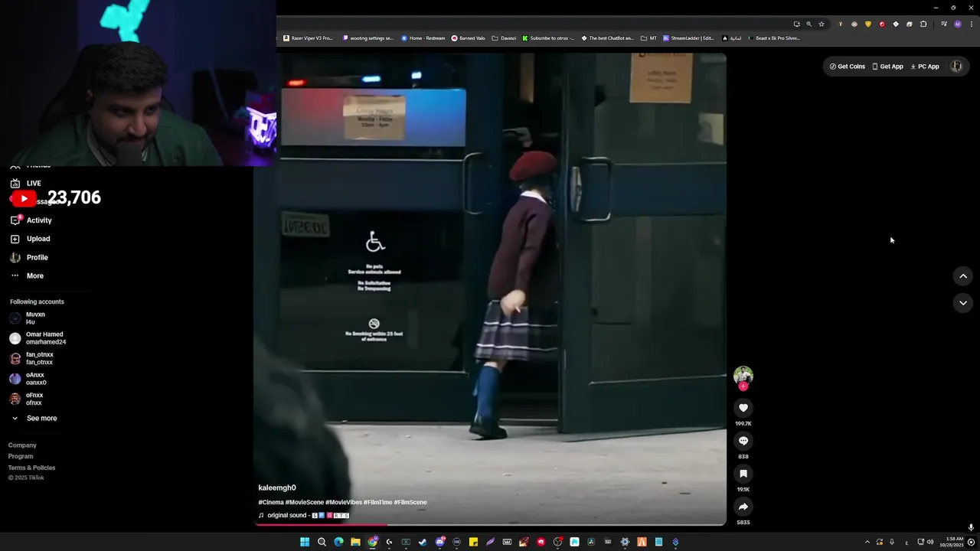Screen dimensions: 980x551
Task: Expand Company footer section
Action: pyautogui.click(x=22, y=445)
